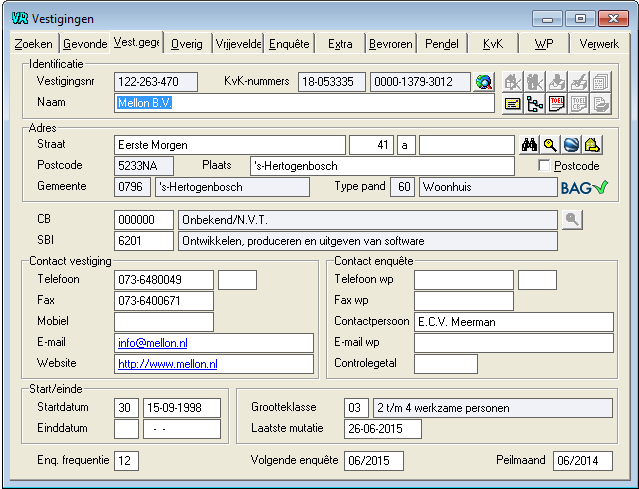Click the Startdatum field 15-09-1998
Image resolution: width=639 pixels, height=489 pixels.
click(x=182, y=408)
